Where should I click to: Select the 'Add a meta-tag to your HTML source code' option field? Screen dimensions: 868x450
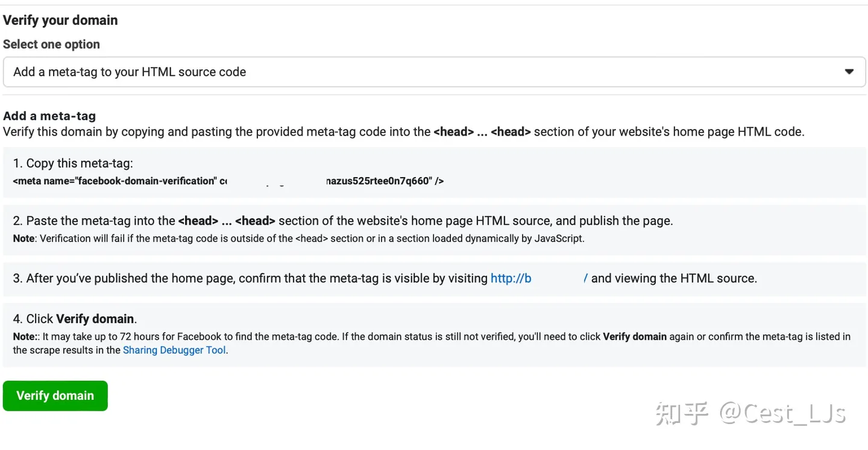click(x=434, y=72)
